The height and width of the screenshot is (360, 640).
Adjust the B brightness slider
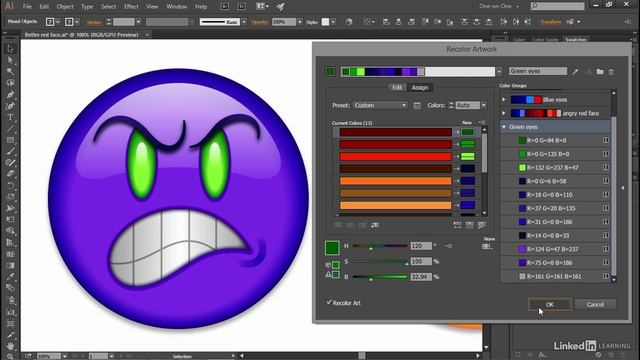pyautogui.click(x=380, y=277)
